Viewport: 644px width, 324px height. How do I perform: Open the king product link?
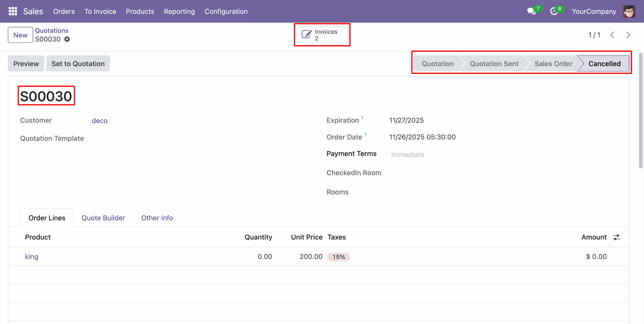(x=32, y=257)
